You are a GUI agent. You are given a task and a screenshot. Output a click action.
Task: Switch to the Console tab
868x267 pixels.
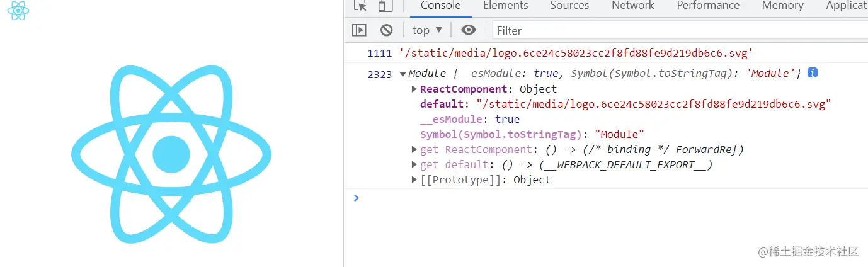(x=441, y=6)
